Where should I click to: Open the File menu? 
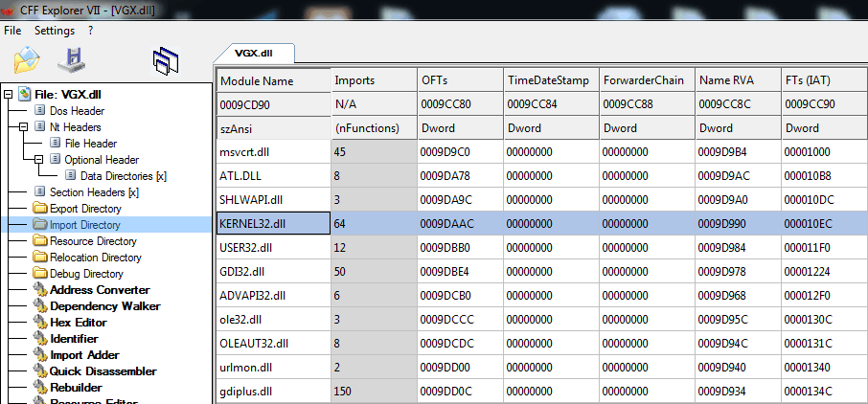[x=12, y=31]
